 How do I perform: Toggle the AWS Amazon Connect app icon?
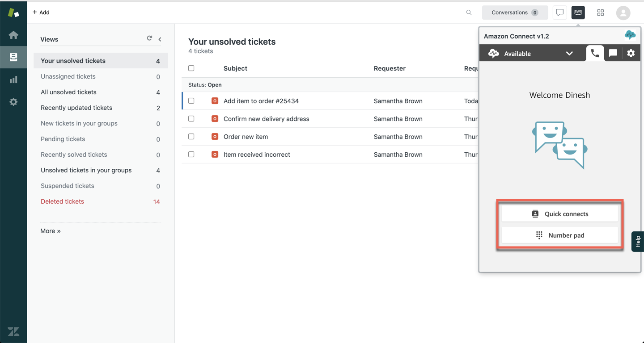[x=578, y=13]
